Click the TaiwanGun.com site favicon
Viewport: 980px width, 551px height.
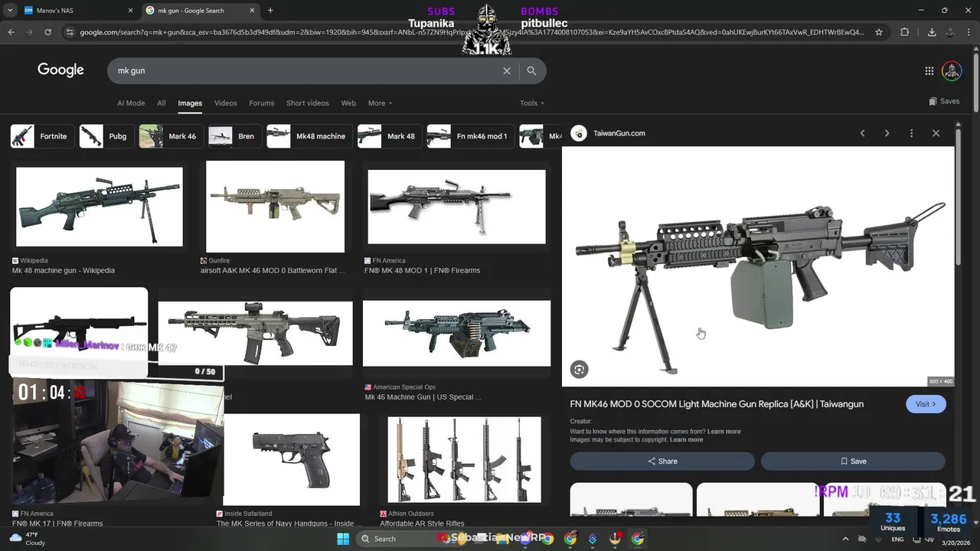pyautogui.click(x=579, y=133)
